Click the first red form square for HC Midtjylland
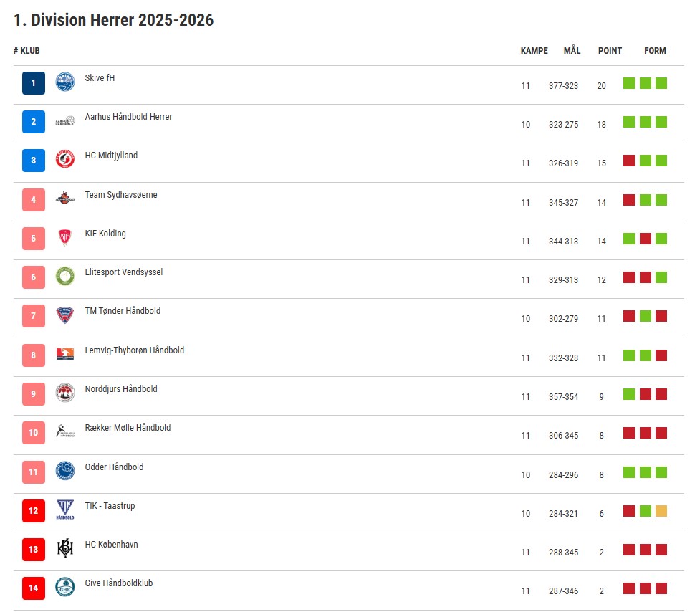This screenshot has width=700, height=612. pos(629,161)
